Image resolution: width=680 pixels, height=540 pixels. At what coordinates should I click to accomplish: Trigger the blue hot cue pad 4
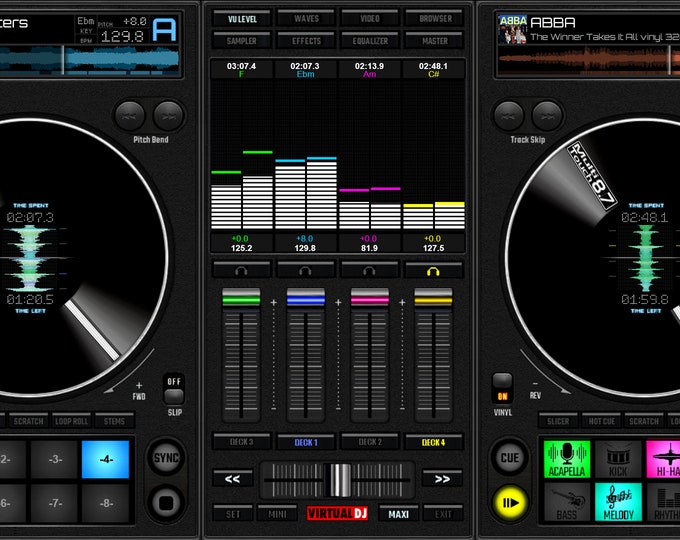105,459
